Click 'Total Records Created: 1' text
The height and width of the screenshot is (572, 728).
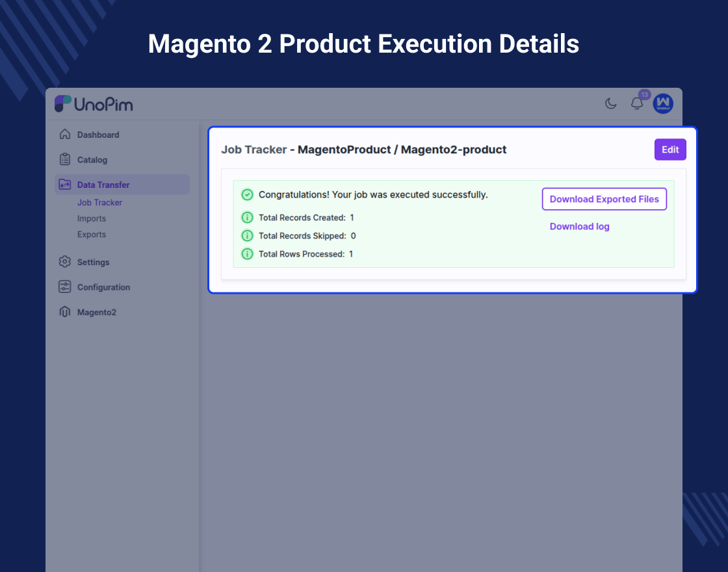click(306, 217)
